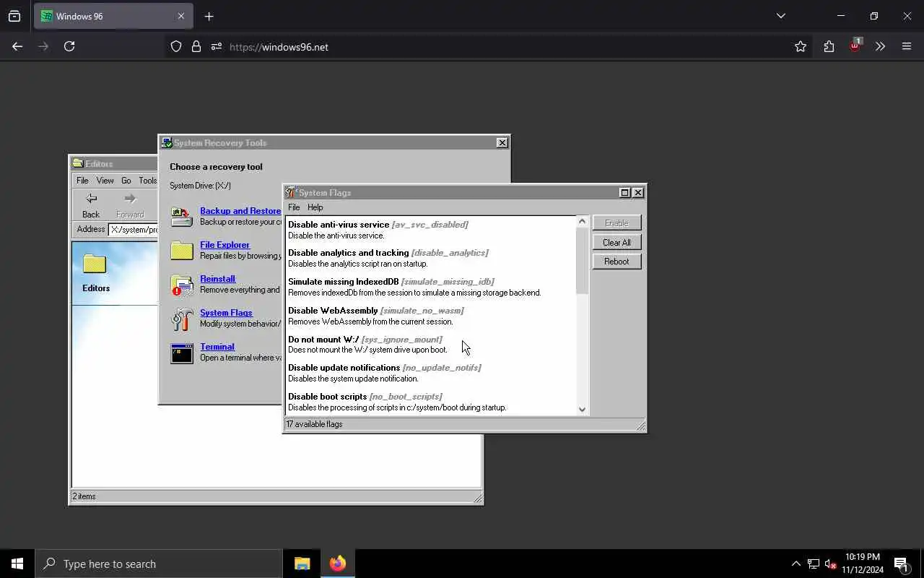Open Firefox application hamburger menu
Screen dimensions: 924x578
(x=907, y=46)
